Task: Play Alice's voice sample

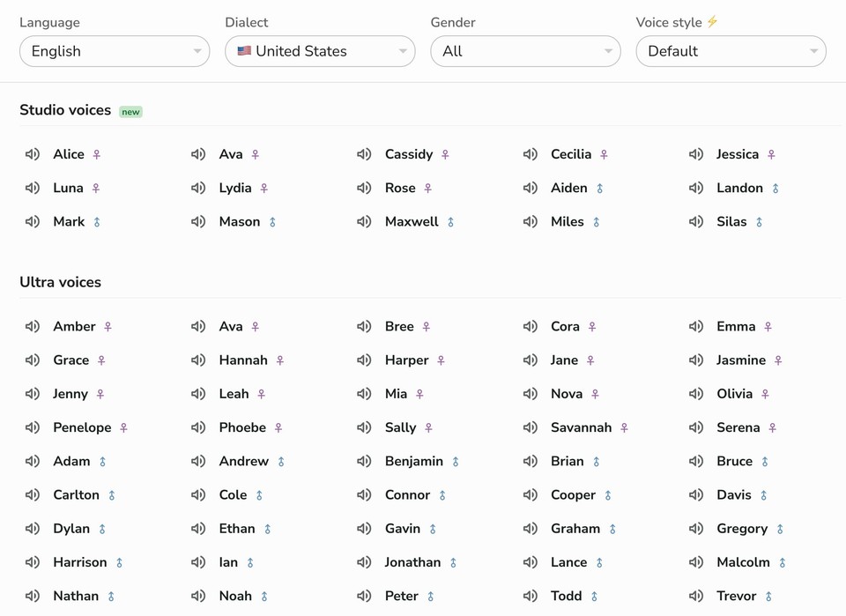Action: coord(32,154)
